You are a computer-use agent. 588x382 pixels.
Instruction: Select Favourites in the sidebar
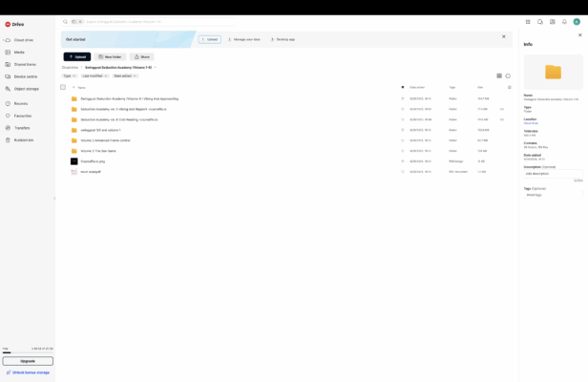[x=22, y=116]
